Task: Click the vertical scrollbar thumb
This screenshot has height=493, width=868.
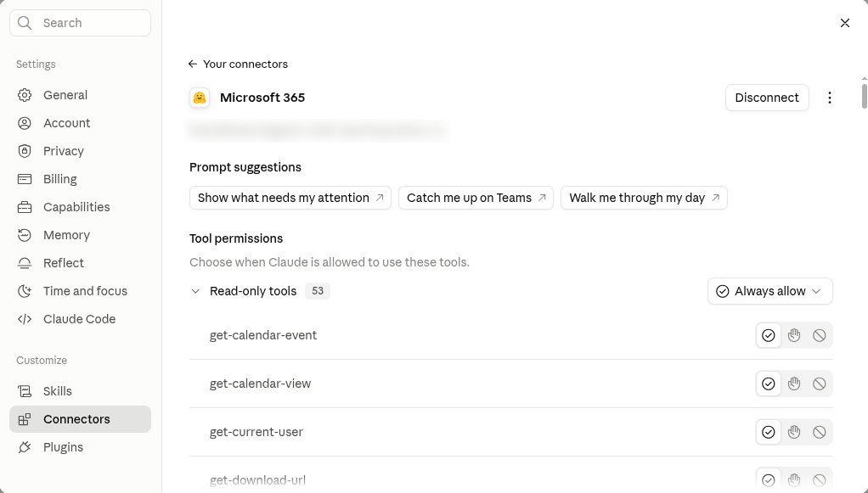Action: click(x=864, y=95)
